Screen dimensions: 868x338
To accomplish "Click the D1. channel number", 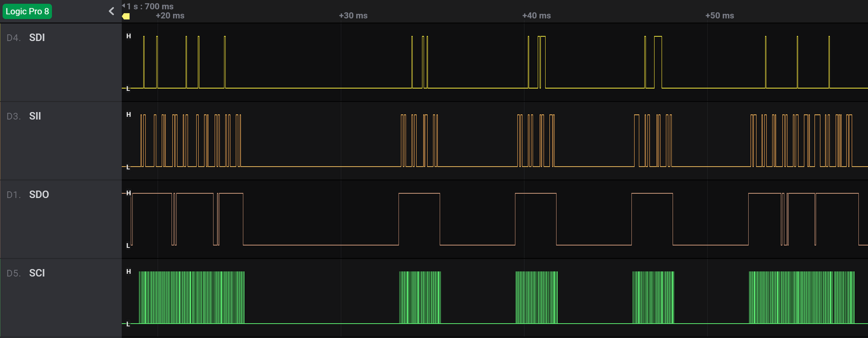I will [x=14, y=195].
